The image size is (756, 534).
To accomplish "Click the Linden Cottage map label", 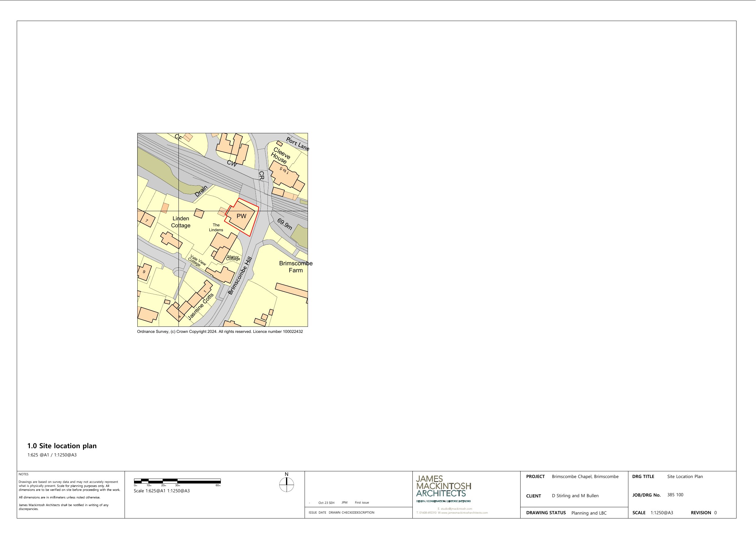I will (x=181, y=222).
